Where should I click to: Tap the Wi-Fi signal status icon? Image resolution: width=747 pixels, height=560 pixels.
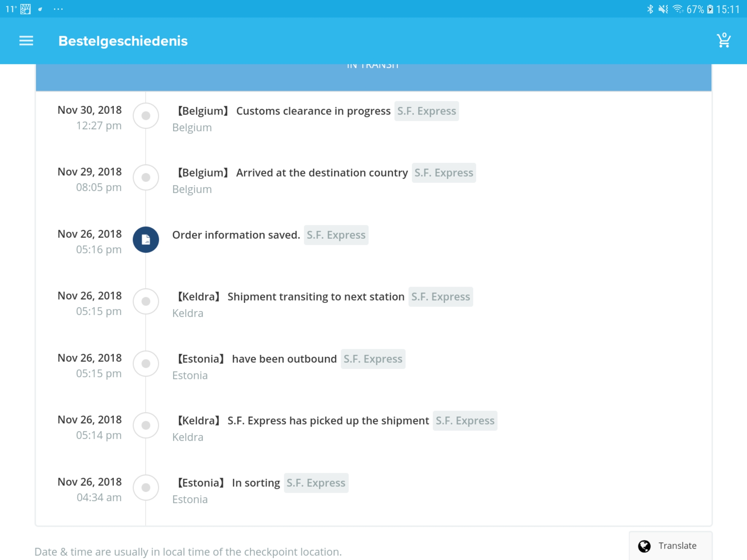pyautogui.click(x=678, y=9)
